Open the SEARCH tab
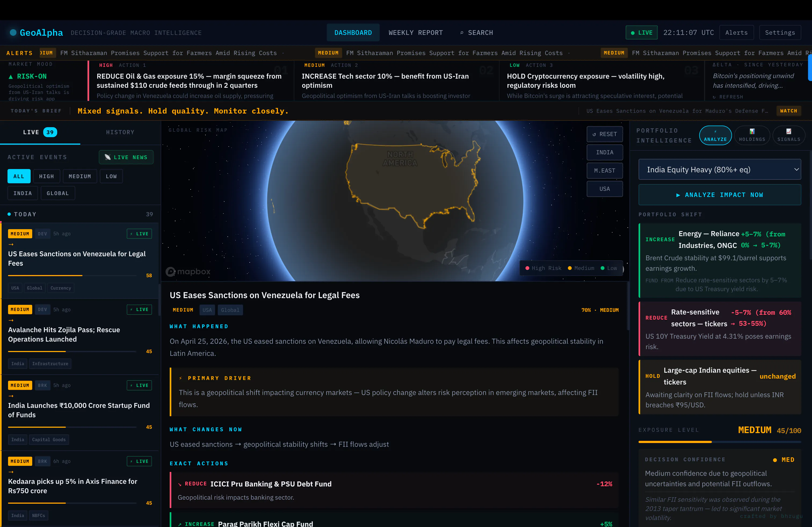The width and height of the screenshot is (812, 527). [477, 33]
